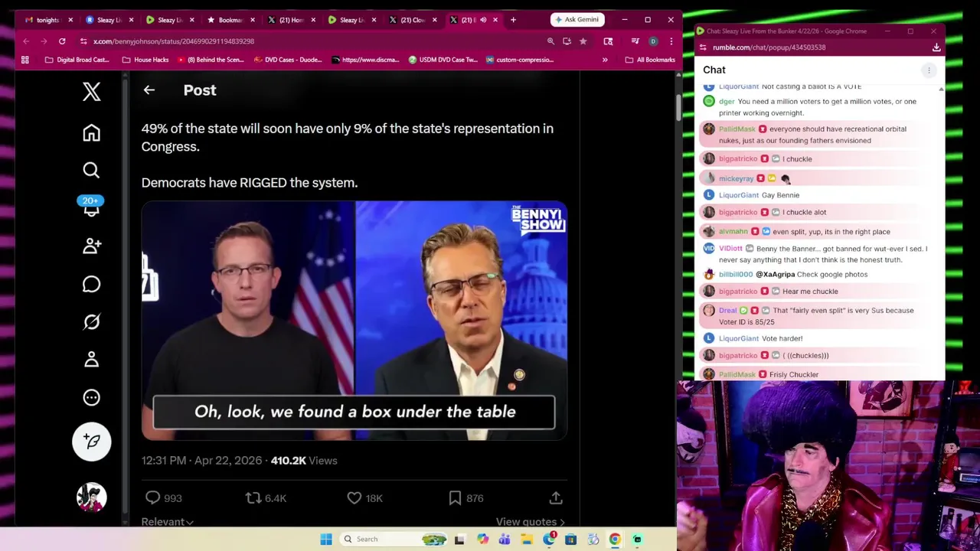980x551 pixels.
Task: Open More circle-dots icon in X sidebar
Action: point(91,397)
